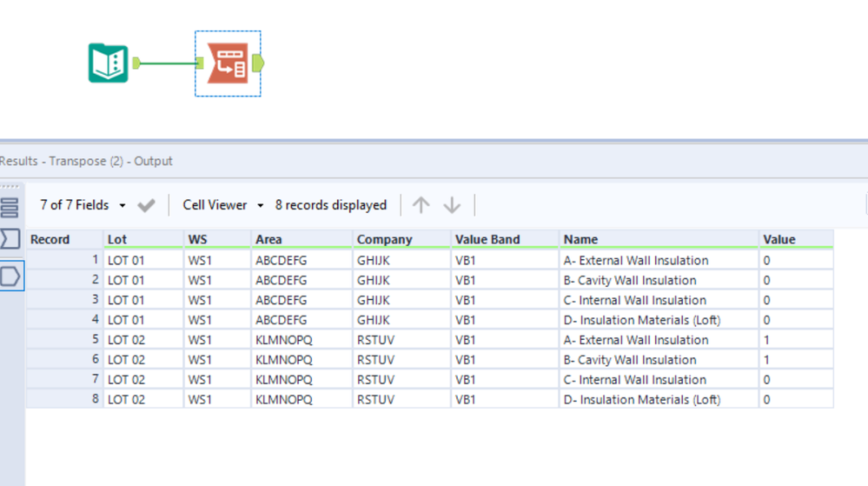Click the down arrow record navigation icon
868x486 pixels.
pos(452,205)
